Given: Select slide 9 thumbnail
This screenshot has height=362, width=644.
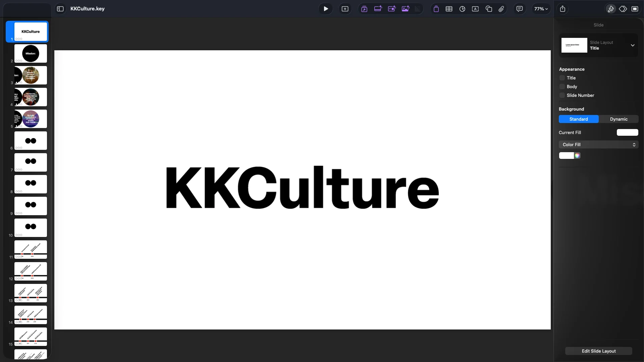Looking at the screenshot, I should (31, 206).
